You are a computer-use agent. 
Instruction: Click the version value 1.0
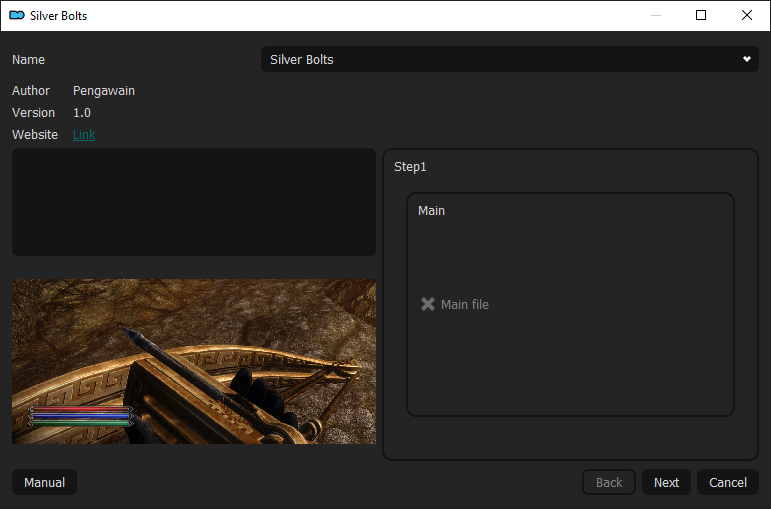82,113
